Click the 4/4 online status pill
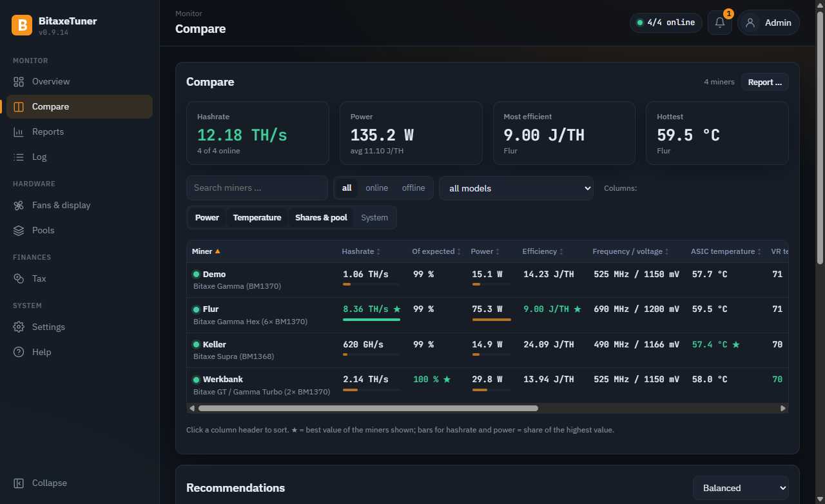The width and height of the screenshot is (825, 504). click(666, 23)
